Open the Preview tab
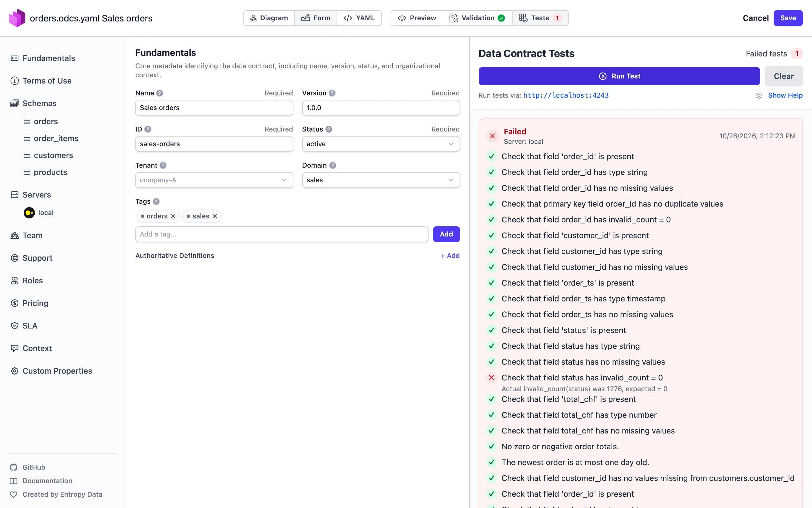The image size is (812, 508). 417,18
